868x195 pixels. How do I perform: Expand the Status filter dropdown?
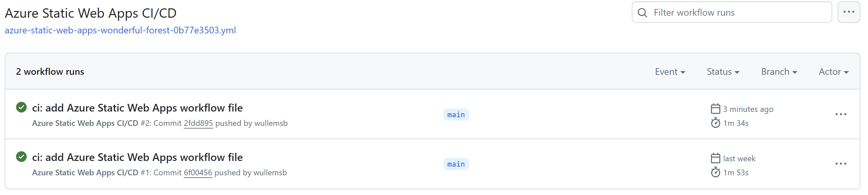pyautogui.click(x=723, y=72)
